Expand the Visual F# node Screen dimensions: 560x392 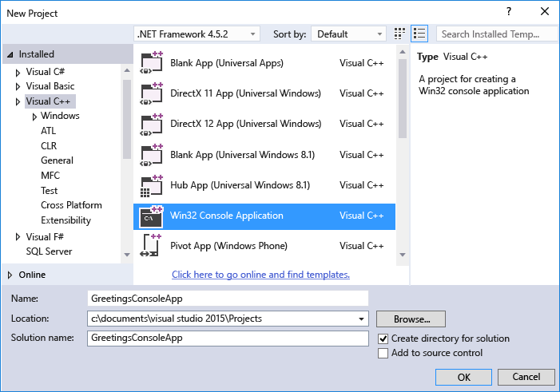tap(18, 237)
